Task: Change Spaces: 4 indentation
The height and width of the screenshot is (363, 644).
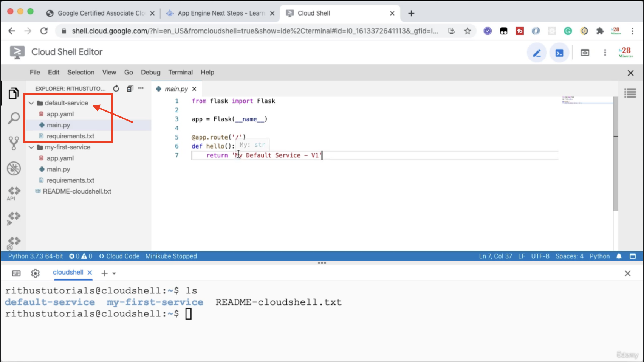Action: (569, 256)
